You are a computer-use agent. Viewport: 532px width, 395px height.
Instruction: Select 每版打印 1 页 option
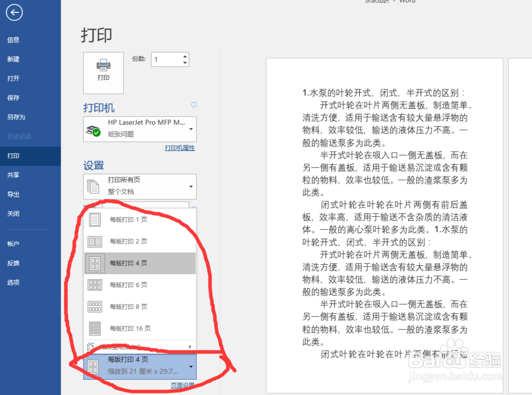140,220
